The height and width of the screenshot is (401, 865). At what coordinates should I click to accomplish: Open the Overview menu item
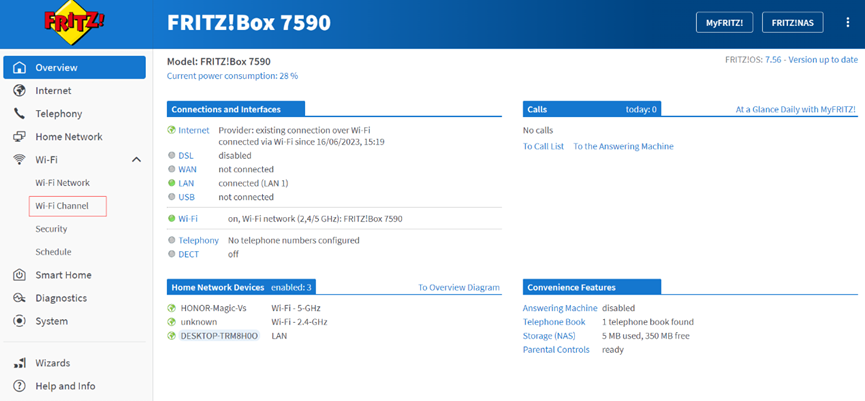coord(74,68)
